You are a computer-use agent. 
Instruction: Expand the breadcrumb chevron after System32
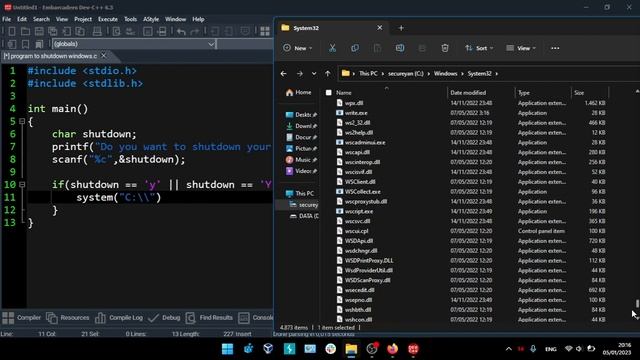click(497, 73)
